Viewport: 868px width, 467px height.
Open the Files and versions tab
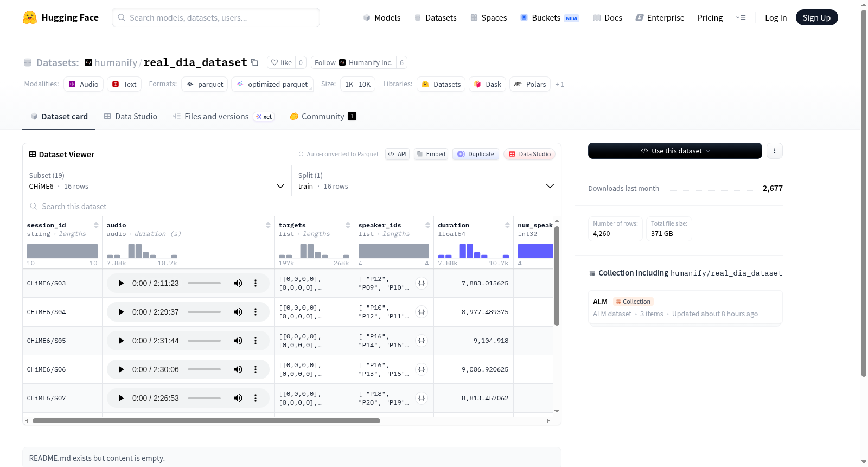[224, 117]
